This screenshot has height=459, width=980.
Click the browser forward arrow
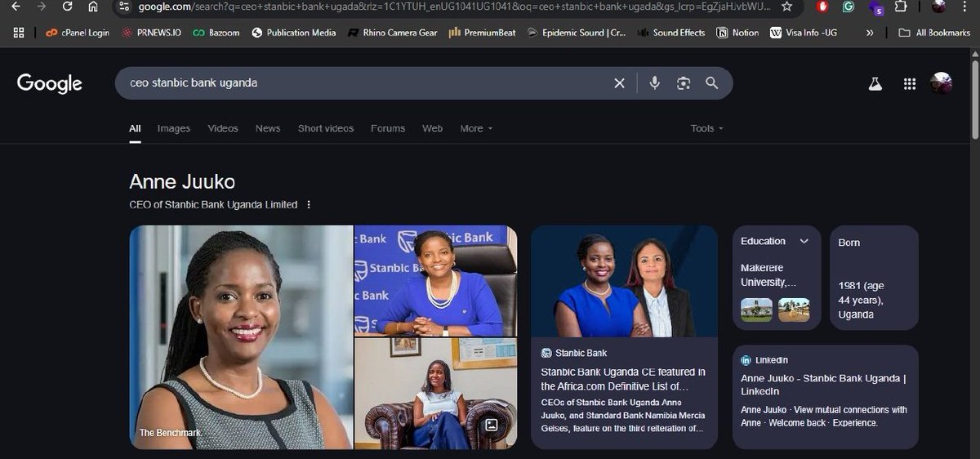41,7
